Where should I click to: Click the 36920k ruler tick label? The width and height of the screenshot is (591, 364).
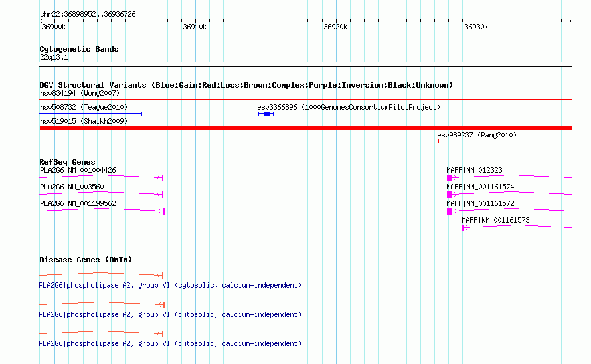coord(335,27)
